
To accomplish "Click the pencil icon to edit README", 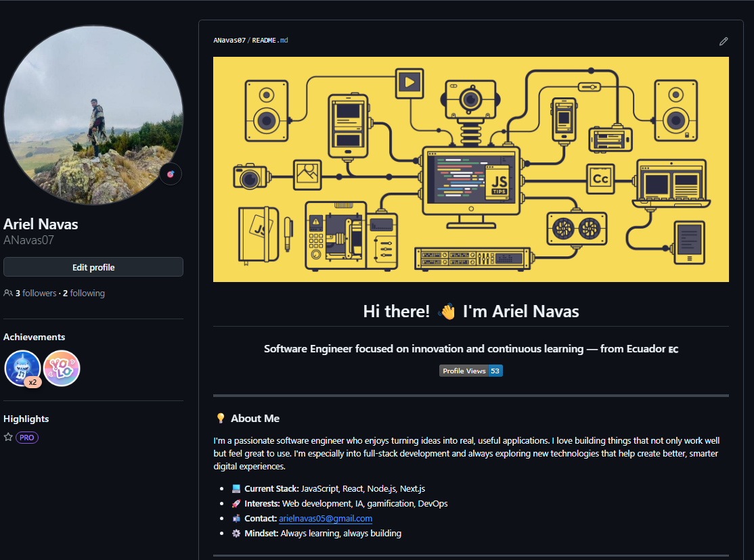I will [724, 41].
